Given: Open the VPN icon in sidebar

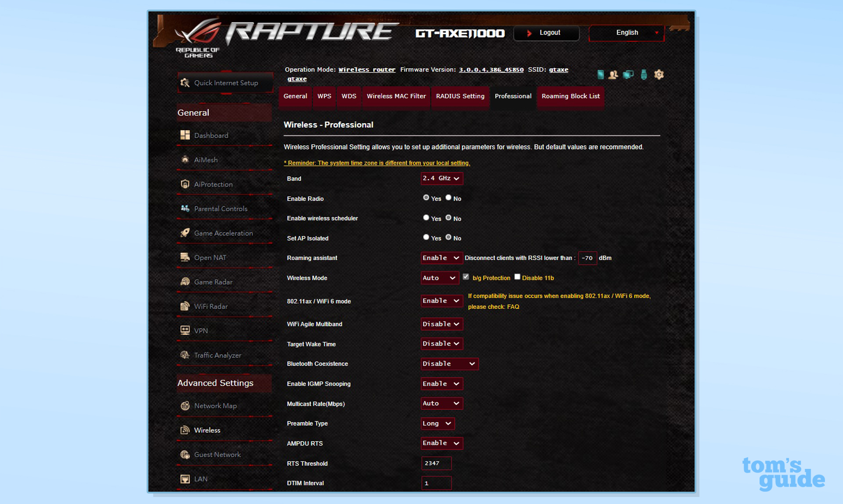Looking at the screenshot, I should [x=185, y=330].
